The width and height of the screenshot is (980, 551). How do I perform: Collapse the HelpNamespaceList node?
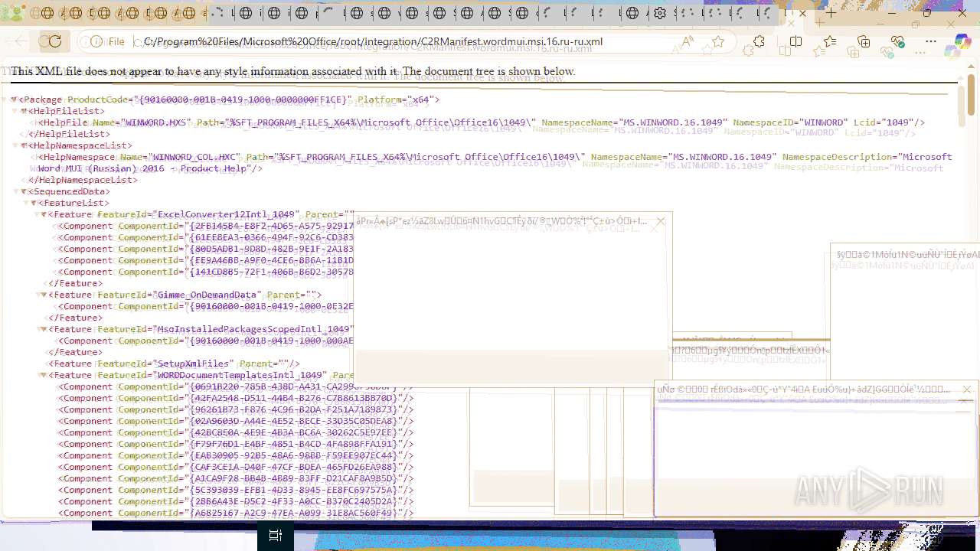tap(24, 145)
